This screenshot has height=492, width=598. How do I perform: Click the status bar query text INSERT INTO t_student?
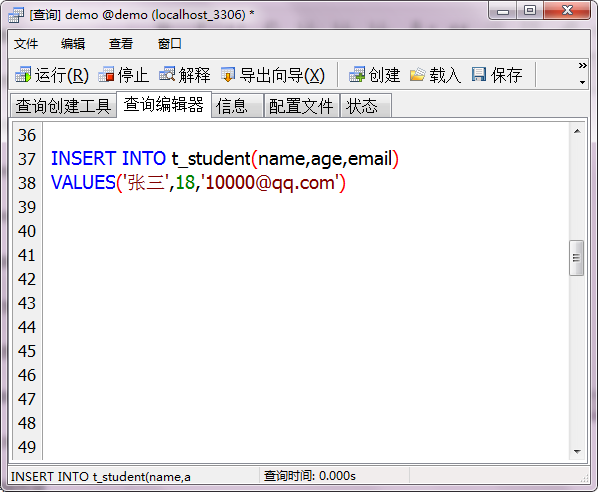pyautogui.click(x=101, y=477)
